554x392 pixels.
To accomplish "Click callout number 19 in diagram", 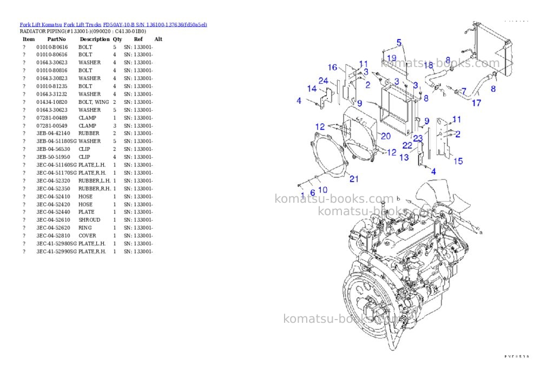I will pyautogui.click(x=392, y=58).
